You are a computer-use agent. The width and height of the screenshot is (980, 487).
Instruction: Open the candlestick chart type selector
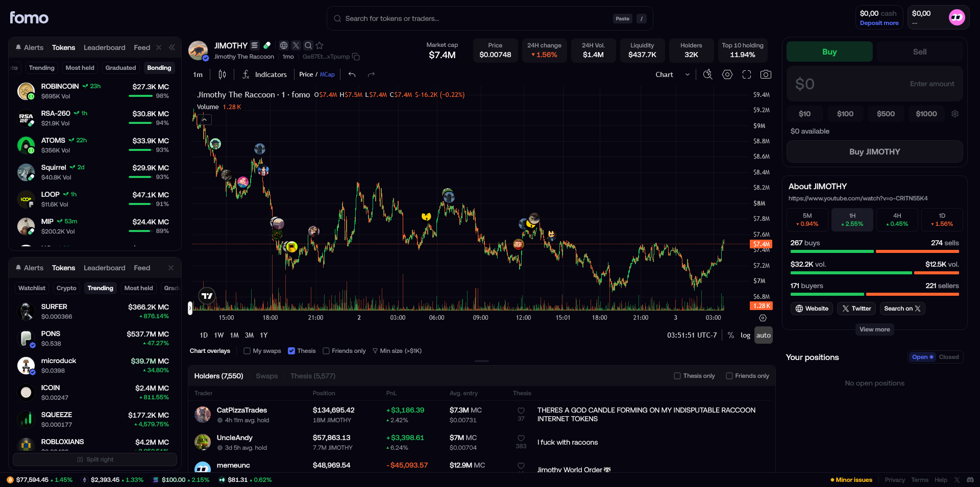tap(222, 74)
